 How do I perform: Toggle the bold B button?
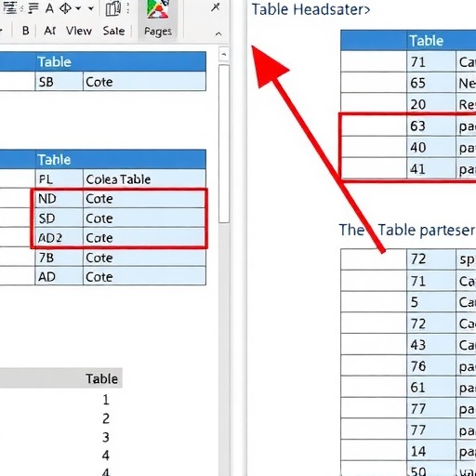click(26, 31)
